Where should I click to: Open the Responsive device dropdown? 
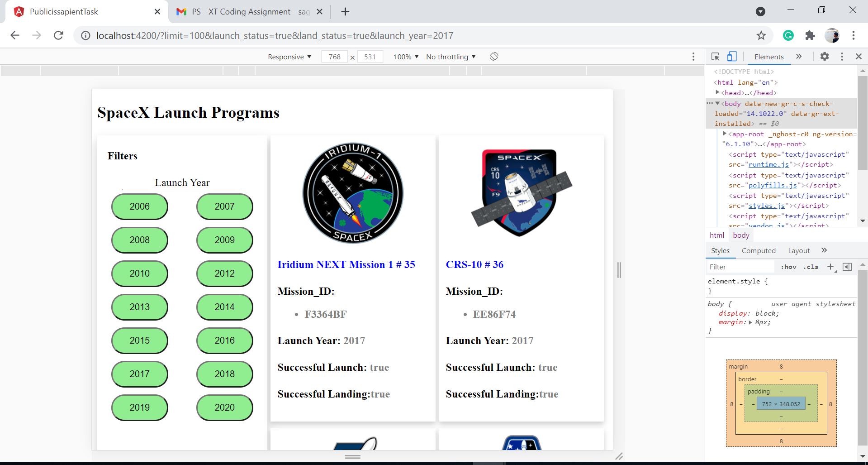coord(289,57)
